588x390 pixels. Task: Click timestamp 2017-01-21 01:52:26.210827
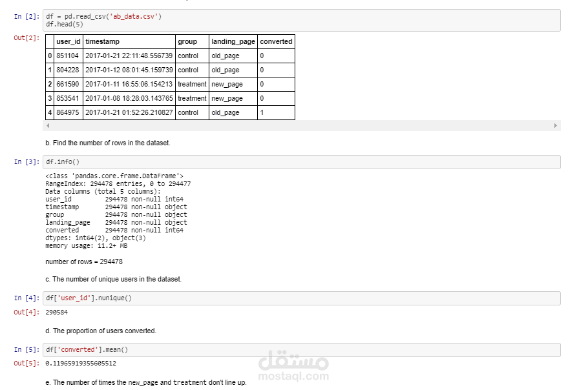click(129, 113)
